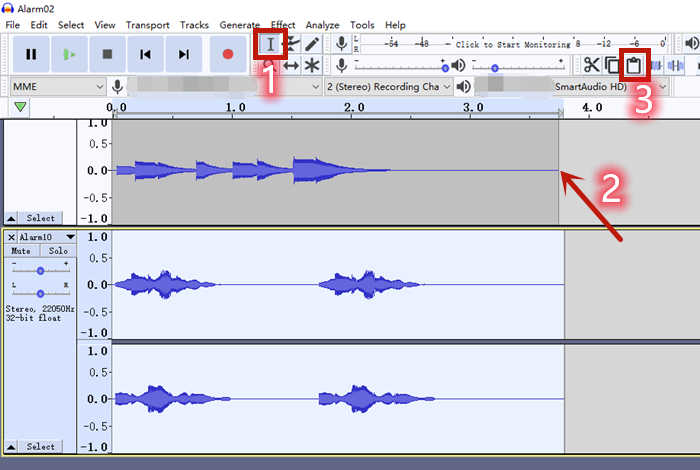Stop playback with the Stop button
Viewport: 700px width, 470px height.
[x=107, y=54]
